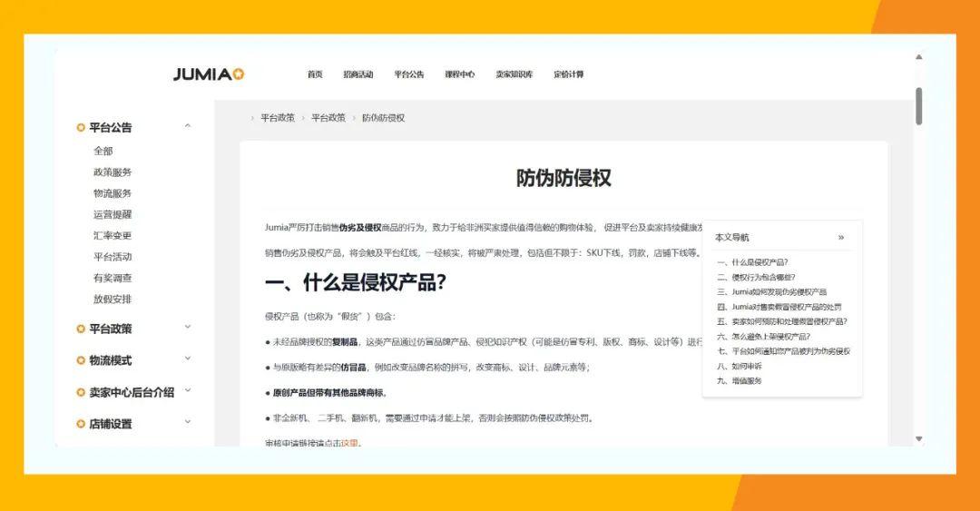Viewport: 980px width, 511px height.
Task: Select 平台活动 in the sidebar
Action: [x=113, y=257]
